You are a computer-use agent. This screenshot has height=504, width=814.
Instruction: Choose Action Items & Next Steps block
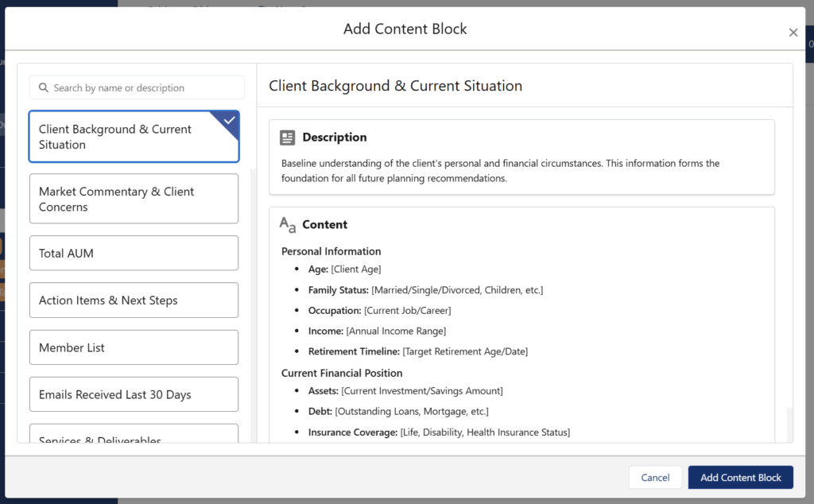[x=134, y=300]
